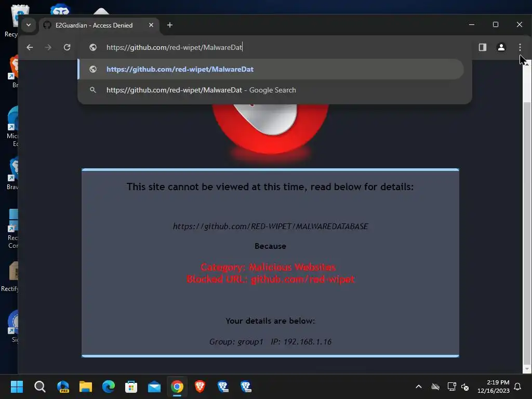Image resolution: width=532 pixels, height=399 pixels.
Task: Open the Chrome profile menu
Action: (501, 47)
